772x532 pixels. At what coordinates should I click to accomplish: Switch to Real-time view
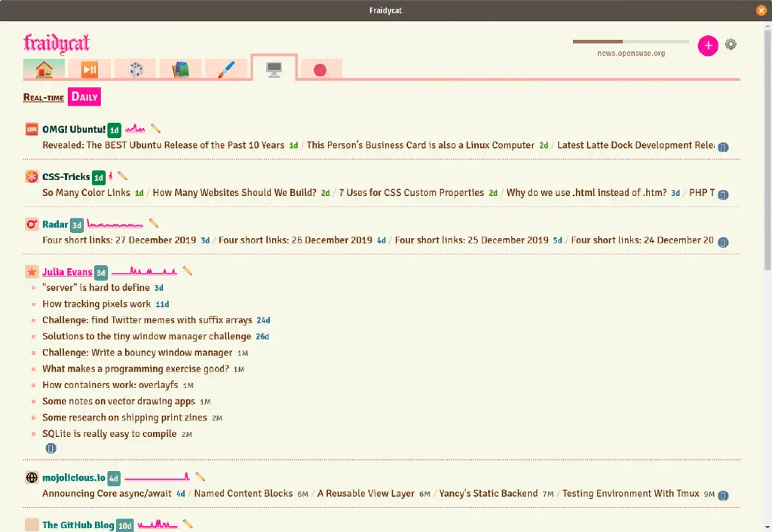click(43, 97)
